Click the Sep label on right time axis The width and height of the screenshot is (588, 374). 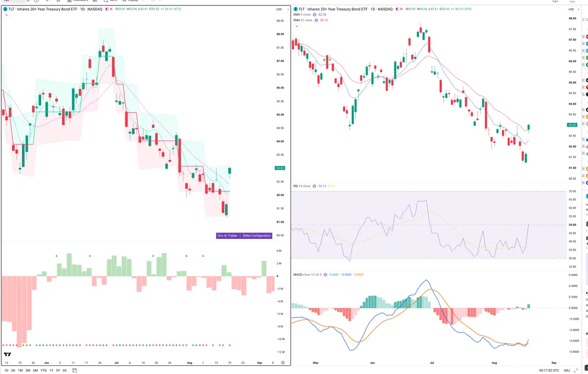(x=554, y=363)
